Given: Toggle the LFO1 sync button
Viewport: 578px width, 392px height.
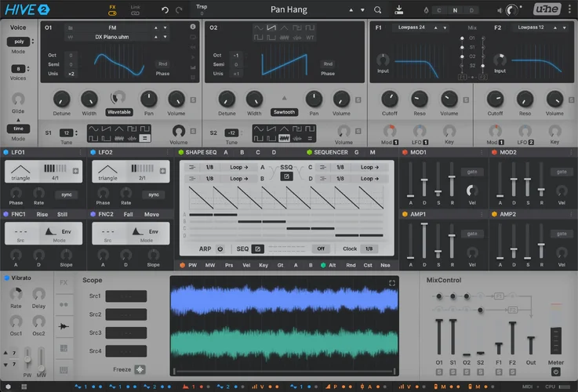Looking at the screenshot, I should tap(68, 194).
